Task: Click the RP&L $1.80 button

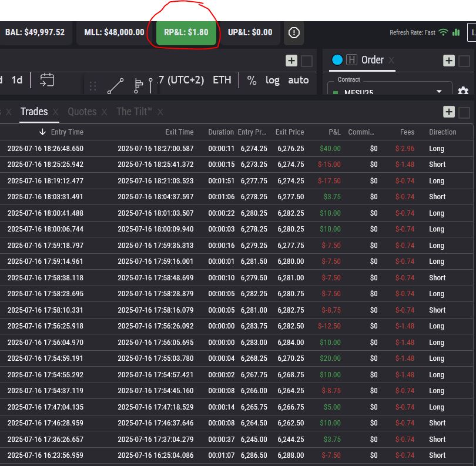Action: tap(186, 32)
